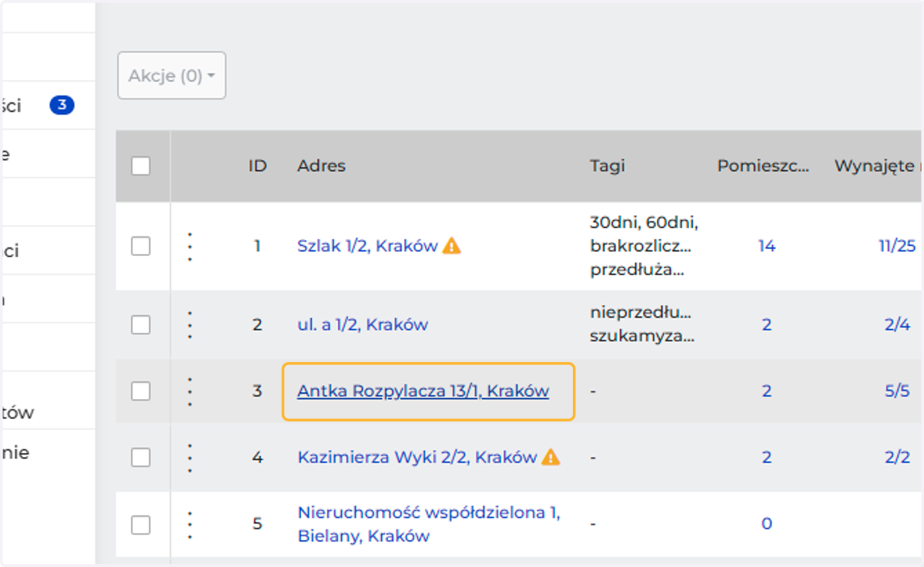Click rented value 5/5
This screenshot has height=567, width=924.
click(x=898, y=391)
